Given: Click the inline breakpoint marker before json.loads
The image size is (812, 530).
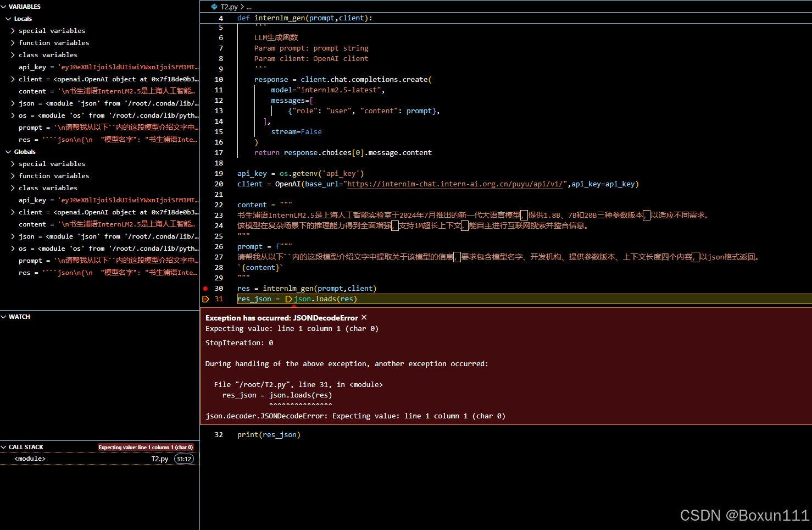Looking at the screenshot, I should tap(288, 299).
